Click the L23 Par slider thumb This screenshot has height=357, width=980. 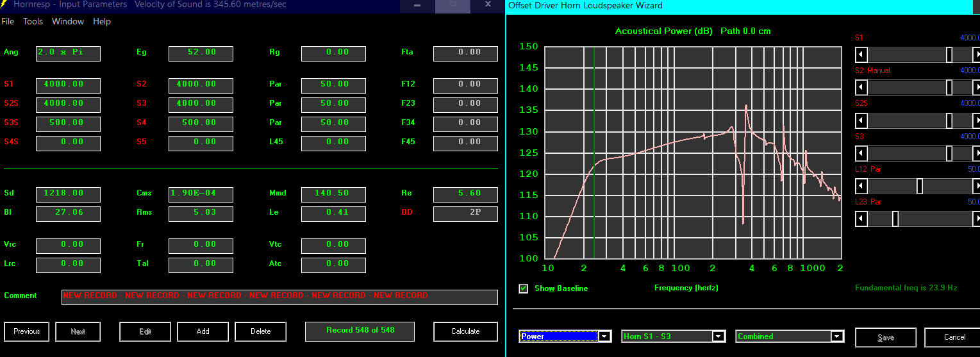click(x=895, y=219)
